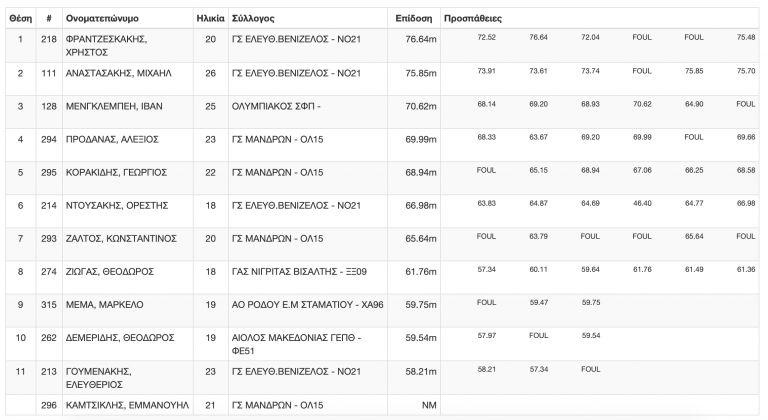The image size is (768, 420).
Task: Click the 58.21m result for ΓΟΥΜΕΝΑΚΗΣ
Action: click(x=421, y=372)
